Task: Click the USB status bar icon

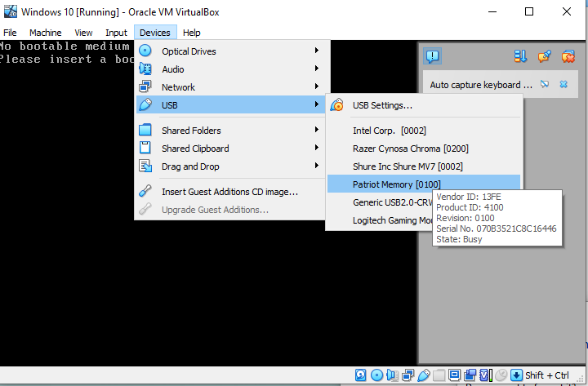Action: point(423,375)
